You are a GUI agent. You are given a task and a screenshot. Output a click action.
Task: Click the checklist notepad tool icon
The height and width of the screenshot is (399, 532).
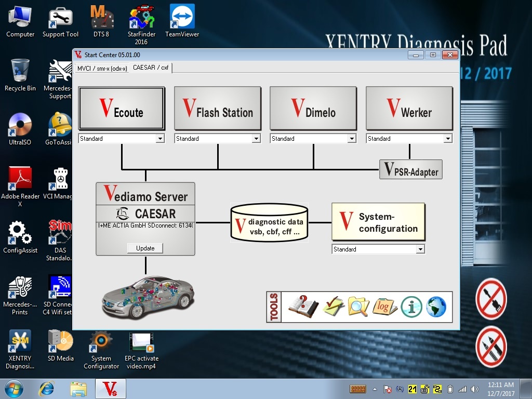(333, 307)
